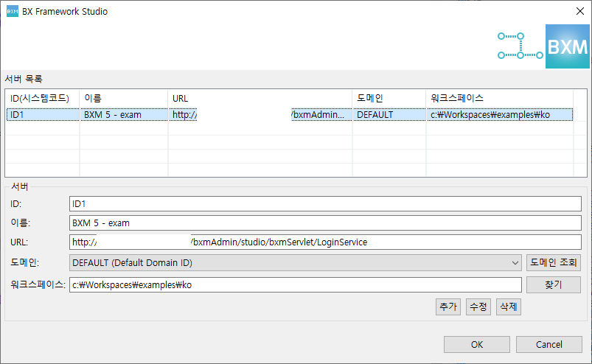Viewport: 592px width, 364px height.
Task: Click the BXM app icon in title bar
Action: [13, 11]
